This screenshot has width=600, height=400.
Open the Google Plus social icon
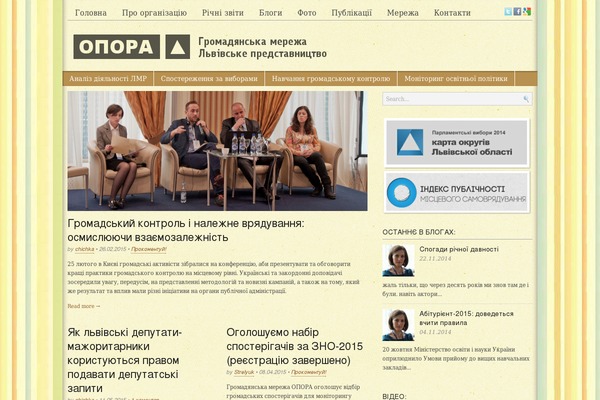click(527, 11)
